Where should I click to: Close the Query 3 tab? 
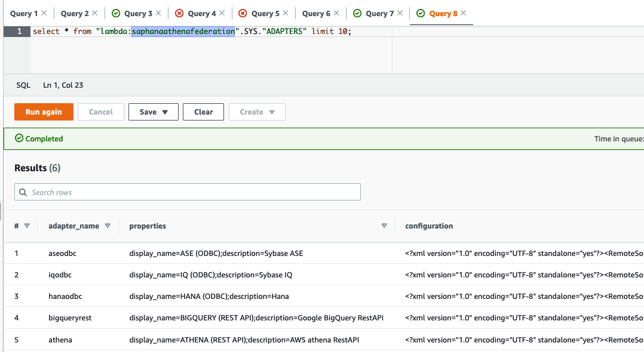158,13
